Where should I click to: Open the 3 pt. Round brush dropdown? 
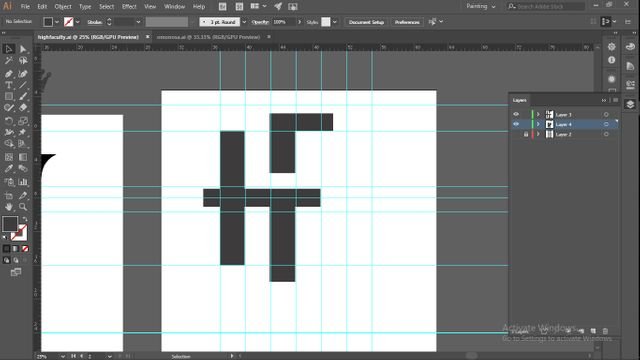tap(244, 22)
